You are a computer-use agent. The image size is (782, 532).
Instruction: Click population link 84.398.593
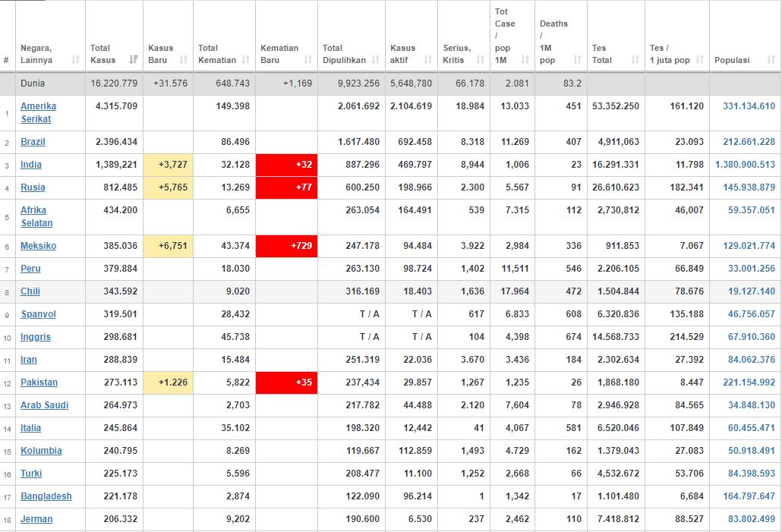coord(752,474)
